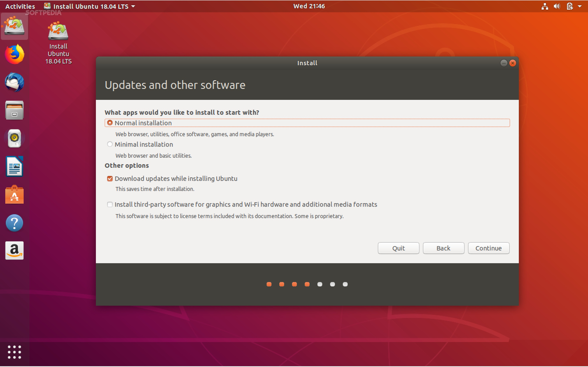
Task: Open the clock calendar at Wed 21:46
Action: 309,6
